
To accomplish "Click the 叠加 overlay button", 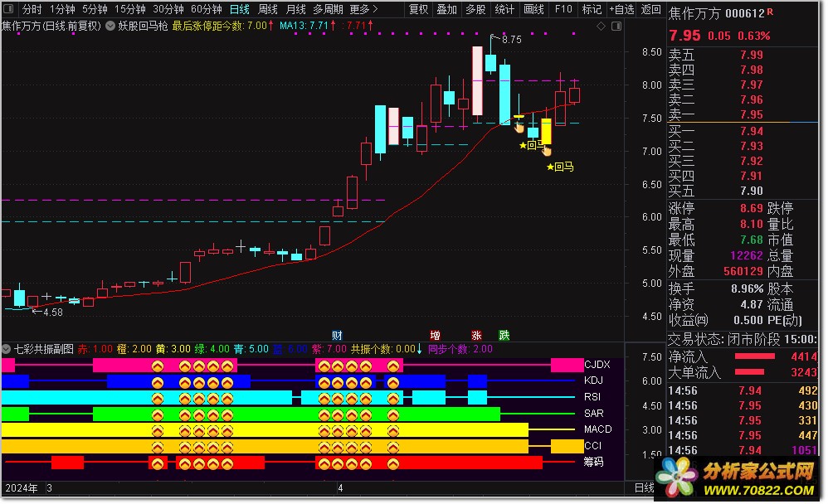I will tap(446, 9).
